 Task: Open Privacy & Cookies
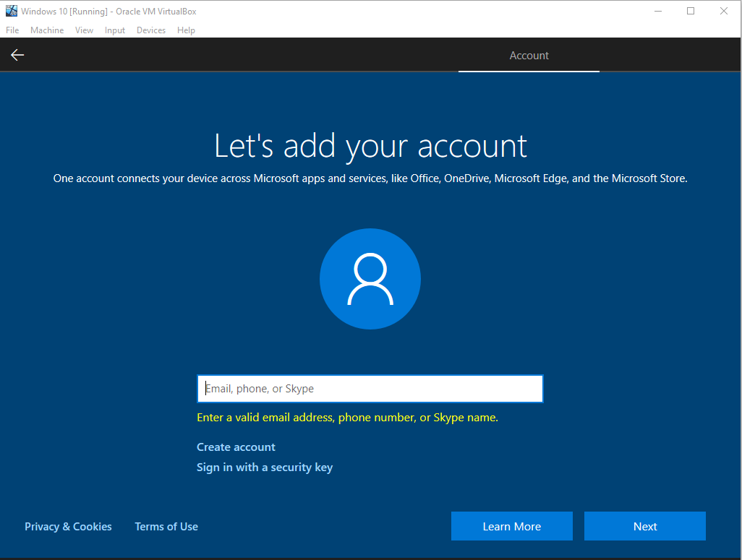click(x=68, y=526)
